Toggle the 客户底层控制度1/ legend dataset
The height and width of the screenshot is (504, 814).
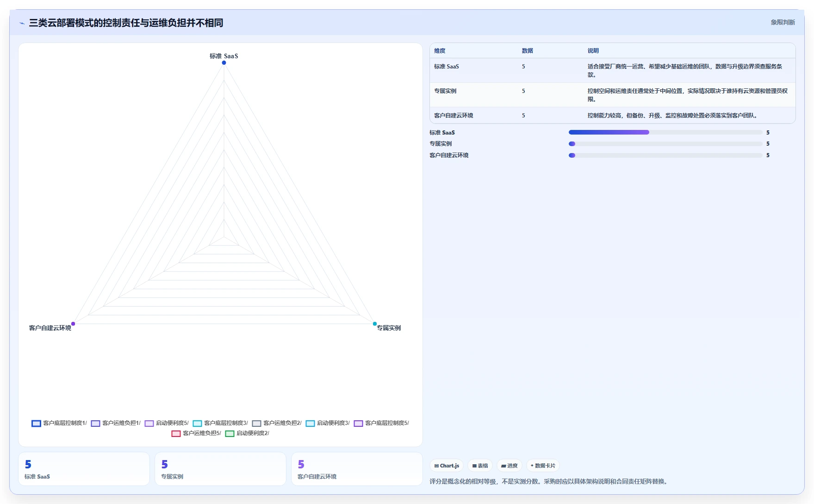pyautogui.click(x=59, y=423)
